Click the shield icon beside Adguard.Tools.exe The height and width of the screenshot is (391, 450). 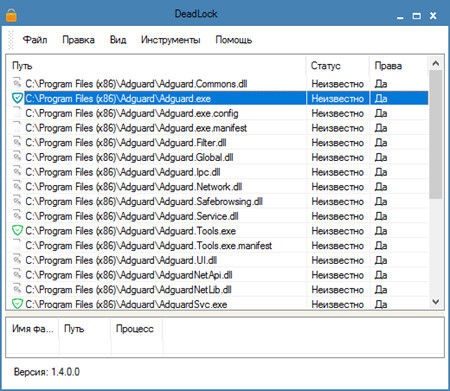coord(17,231)
